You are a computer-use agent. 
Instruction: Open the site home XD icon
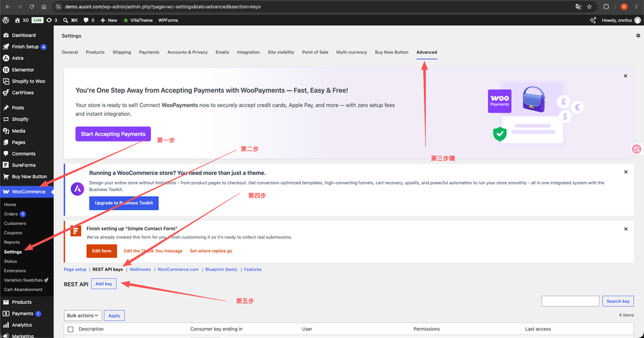coord(21,20)
